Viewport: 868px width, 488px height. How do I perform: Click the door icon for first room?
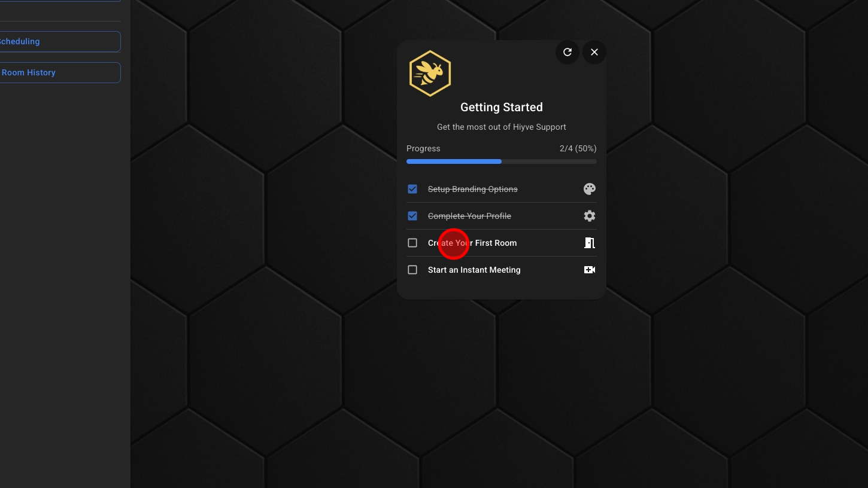click(x=590, y=243)
